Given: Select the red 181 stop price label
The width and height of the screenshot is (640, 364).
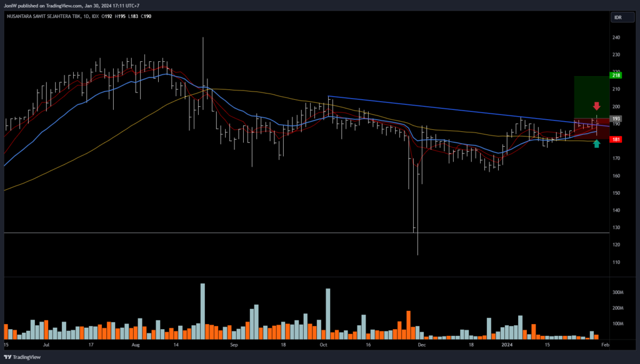Looking at the screenshot, I should tap(616, 139).
